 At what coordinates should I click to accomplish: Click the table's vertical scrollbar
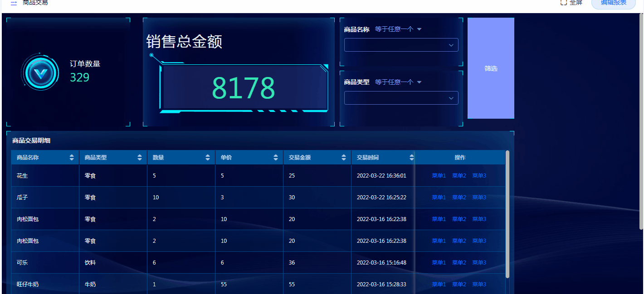(x=507, y=214)
